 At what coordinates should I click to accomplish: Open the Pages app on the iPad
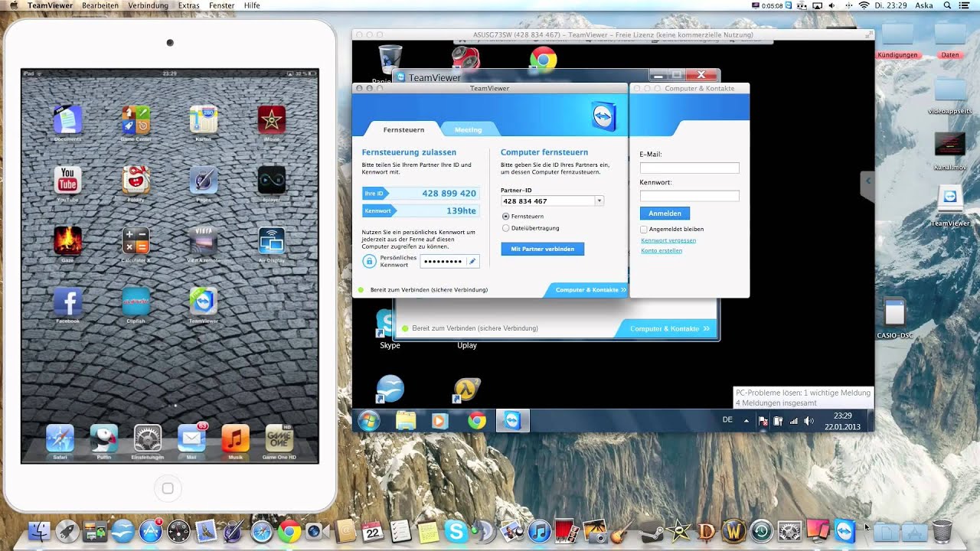pyautogui.click(x=204, y=180)
